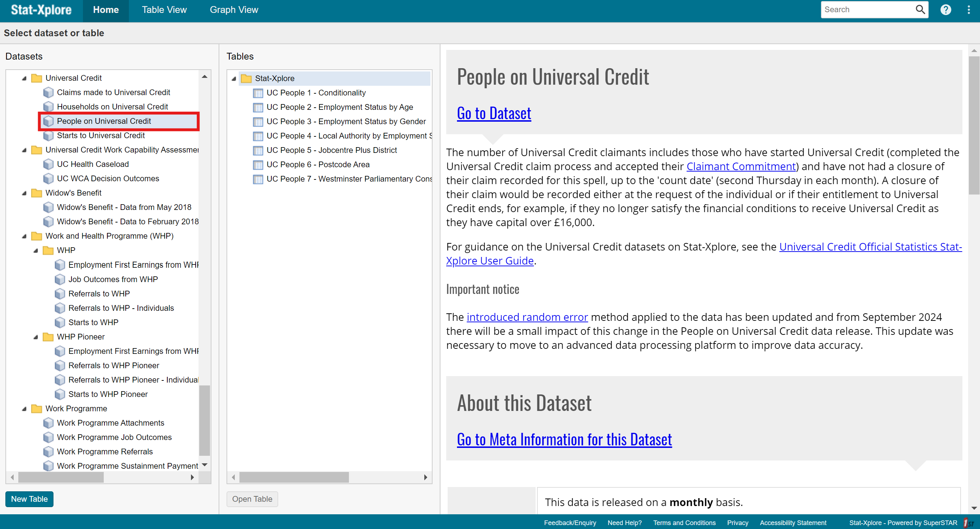980x529 pixels.
Task: Click the Feedback/Enquiry footer link
Action: pyautogui.click(x=570, y=523)
